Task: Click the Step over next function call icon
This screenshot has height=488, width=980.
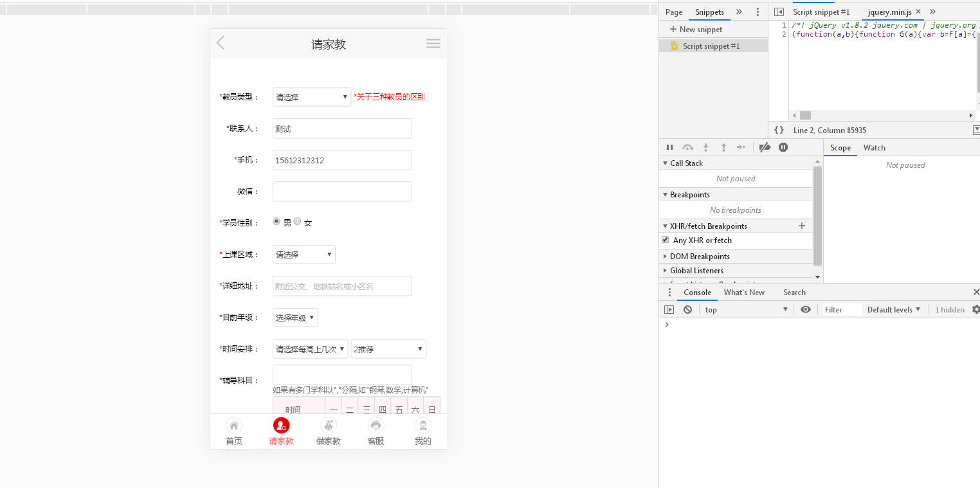Action: click(x=687, y=147)
